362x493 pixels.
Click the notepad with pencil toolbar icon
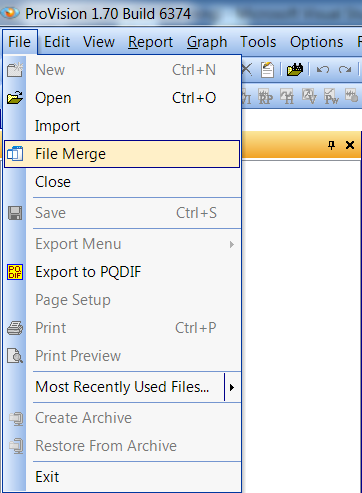click(x=267, y=70)
